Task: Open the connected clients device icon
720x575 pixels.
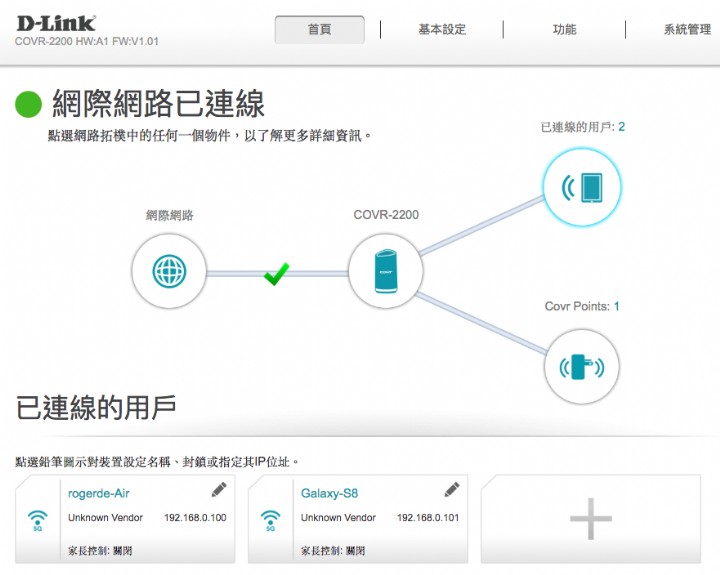Action: 581,187
